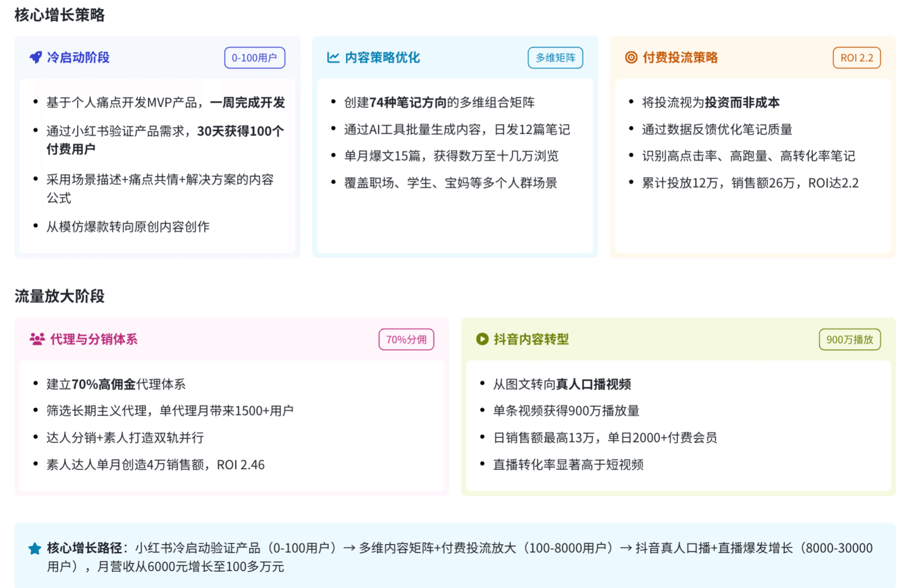904x588 pixels.
Task: Click the bullet 通过AI工具批量生成内容
Action: 457,129
